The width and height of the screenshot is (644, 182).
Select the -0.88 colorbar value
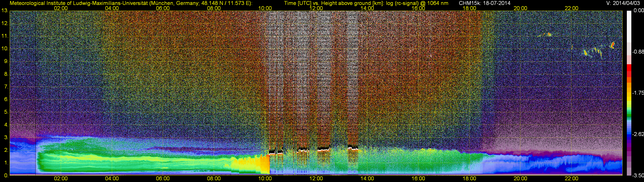click(638, 52)
